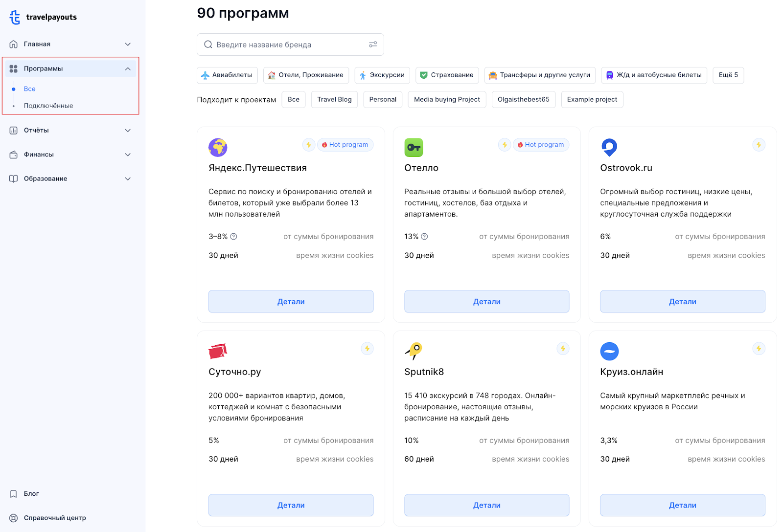Select Media buying Project filter
This screenshot has width=783, height=532.
[x=447, y=100]
